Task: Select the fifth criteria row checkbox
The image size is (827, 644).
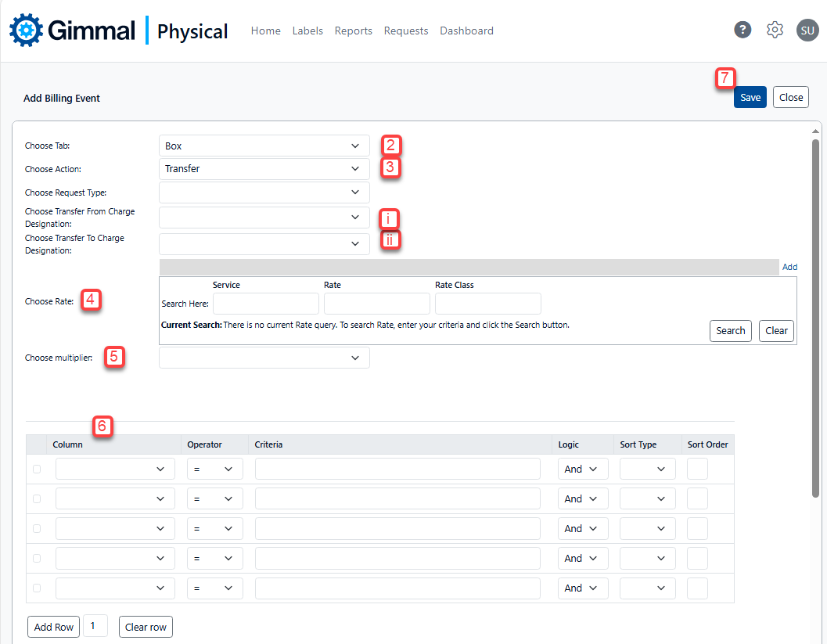Action: pos(37,588)
